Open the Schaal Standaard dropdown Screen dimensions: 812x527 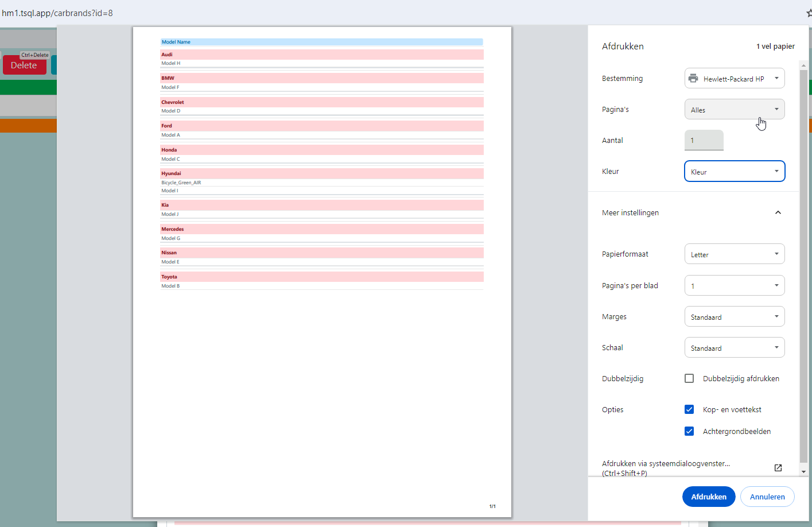(735, 348)
